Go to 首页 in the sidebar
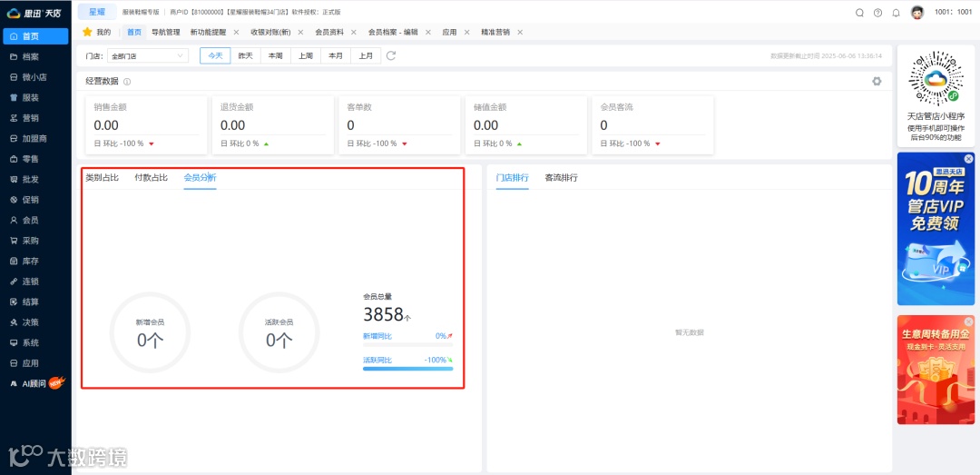980x475 pixels. coord(35,36)
